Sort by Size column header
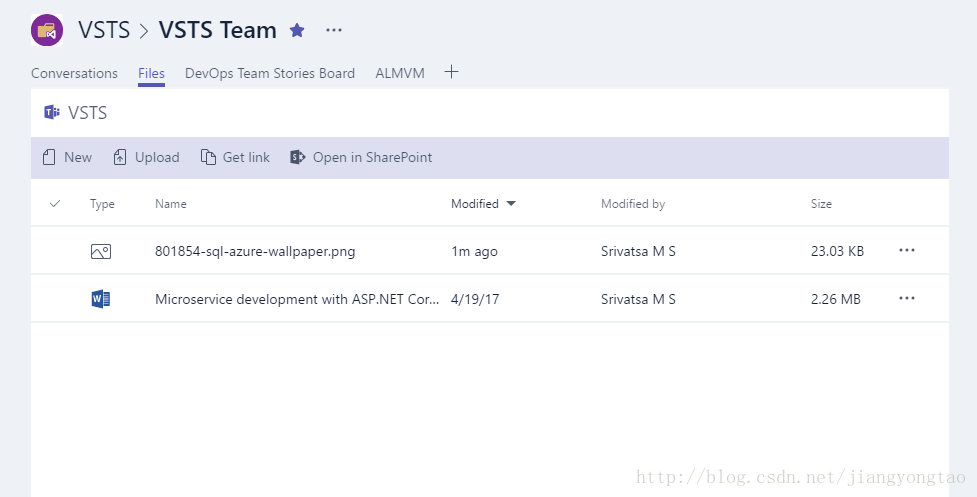 (x=821, y=204)
